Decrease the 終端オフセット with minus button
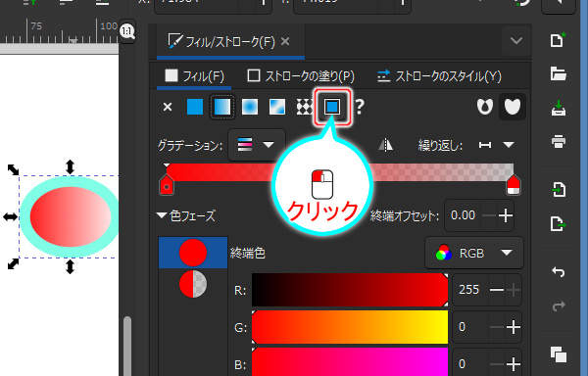This screenshot has width=588, height=376. 489,215
